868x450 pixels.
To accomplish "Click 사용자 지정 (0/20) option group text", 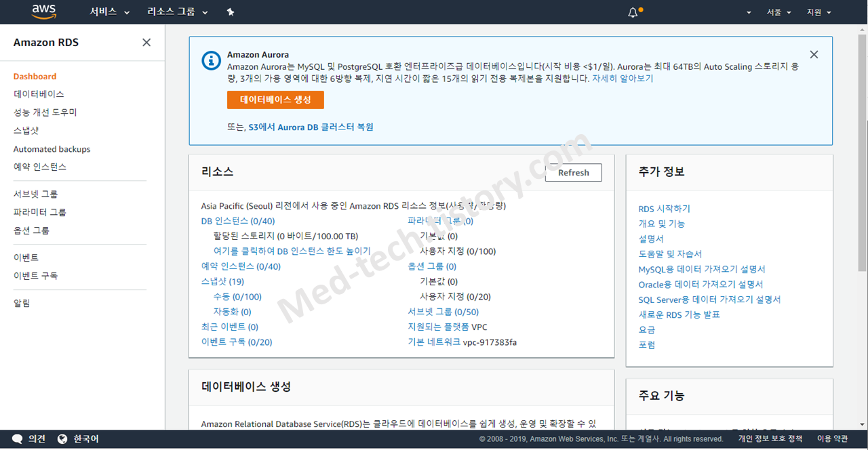I will (455, 297).
